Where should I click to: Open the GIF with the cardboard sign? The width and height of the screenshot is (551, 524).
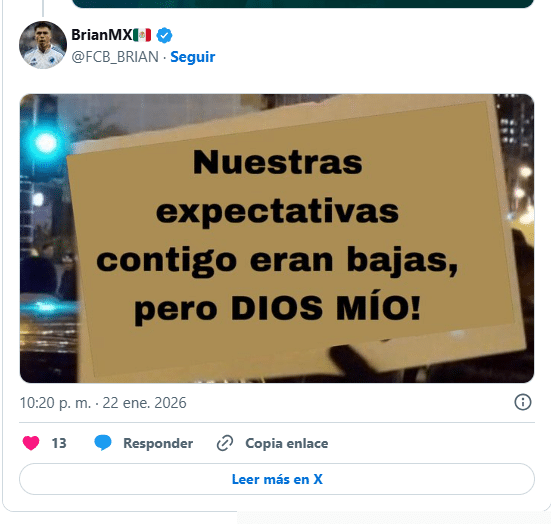pyautogui.click(x=277, y=238)
